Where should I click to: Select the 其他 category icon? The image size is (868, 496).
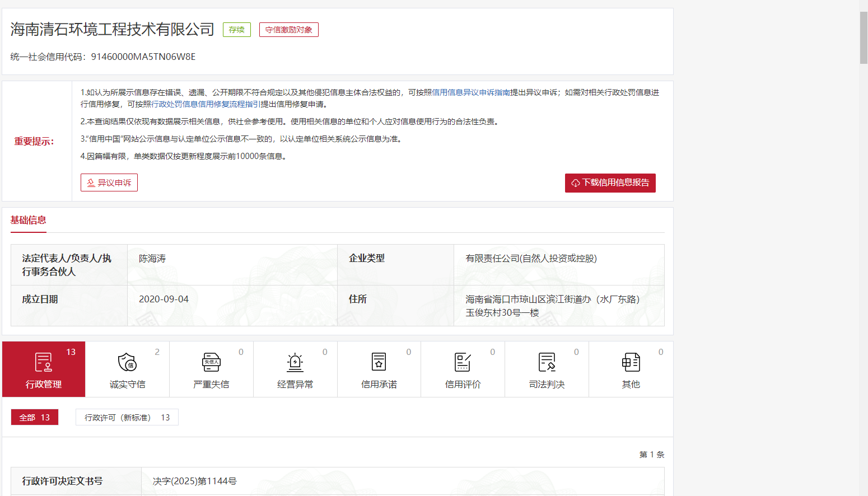[x=631, y=363]
